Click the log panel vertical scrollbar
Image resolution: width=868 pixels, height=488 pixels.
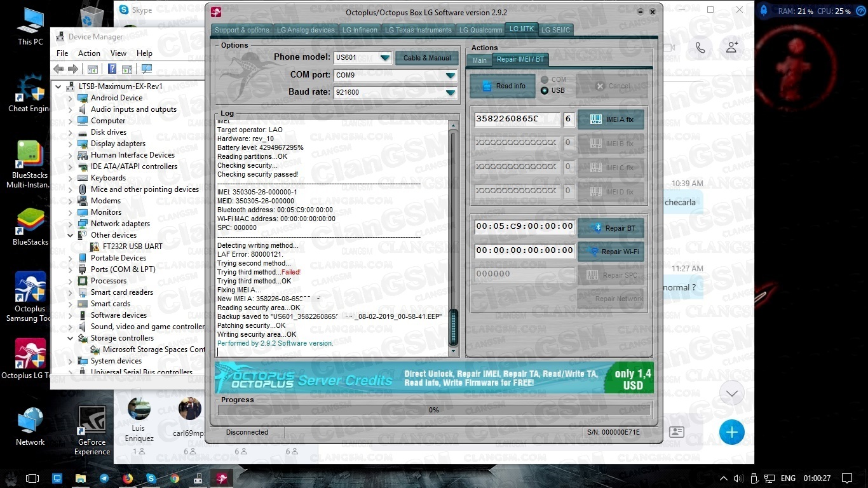click(453, 238)
